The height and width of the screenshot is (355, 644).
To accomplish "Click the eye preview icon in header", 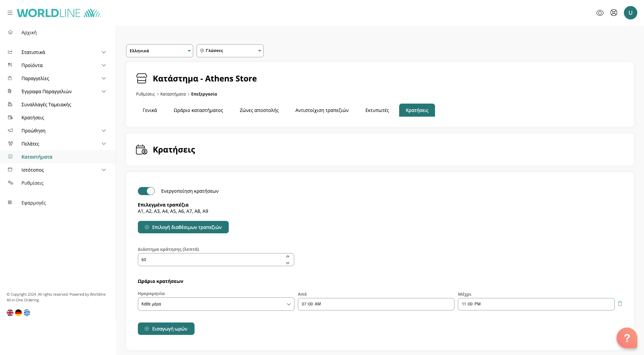I will [x=600, y=13].
